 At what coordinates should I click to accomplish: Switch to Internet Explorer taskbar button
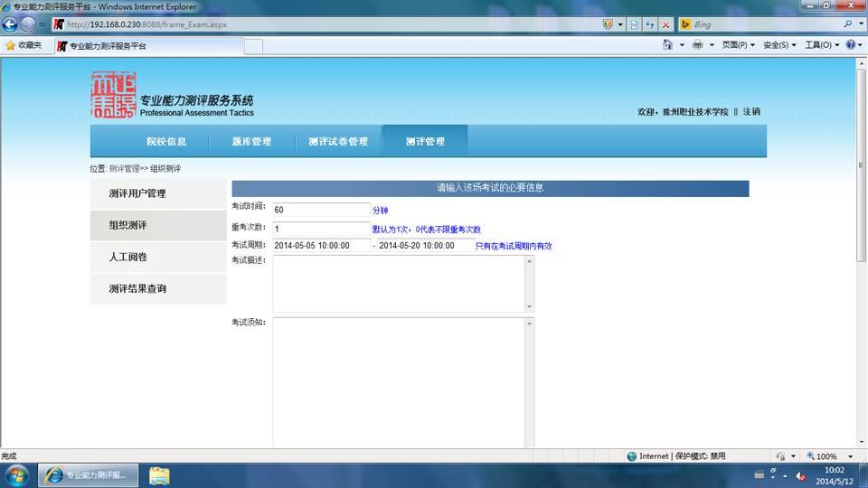click(x=88, y=475)
